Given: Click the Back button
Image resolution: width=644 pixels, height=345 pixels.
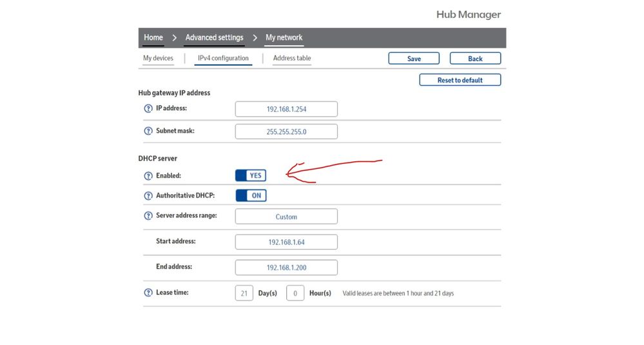Looking at the screenshot, I should (475, 59).
